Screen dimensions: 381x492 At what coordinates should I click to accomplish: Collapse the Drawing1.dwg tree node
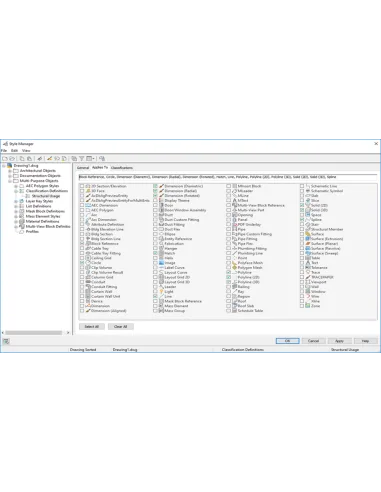tap(4, 166)
